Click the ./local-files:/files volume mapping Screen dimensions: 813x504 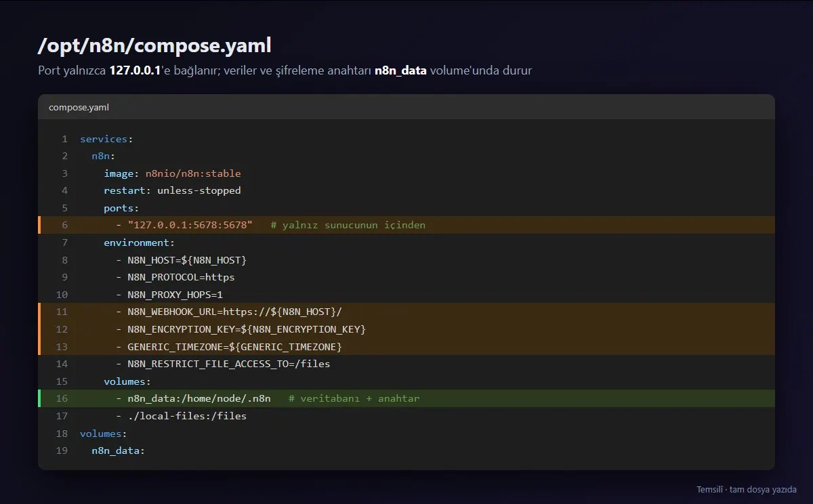pyautogui.click(x=187, y=416)
